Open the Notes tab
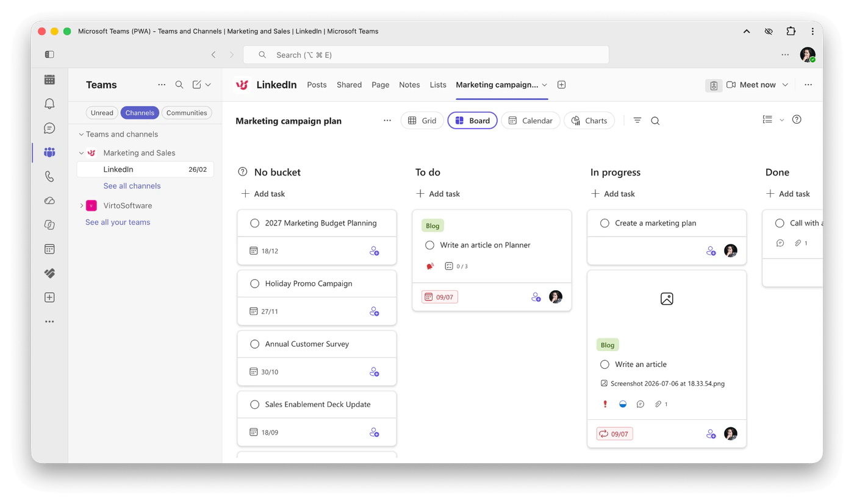854x504 pixels. pyautogui.click(x=409, y=85)
